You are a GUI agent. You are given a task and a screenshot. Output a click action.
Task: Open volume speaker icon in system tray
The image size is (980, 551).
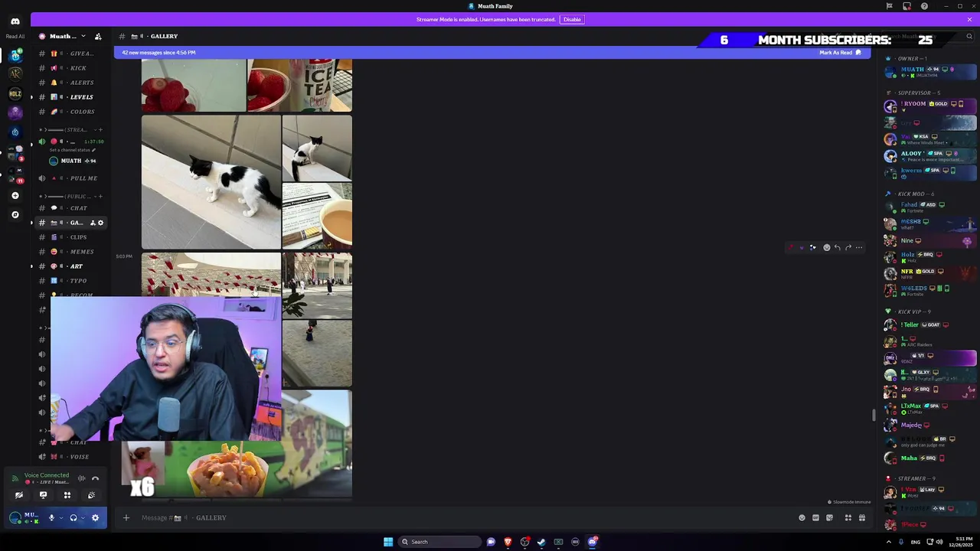pyautogui.click(x=939, y=542)
